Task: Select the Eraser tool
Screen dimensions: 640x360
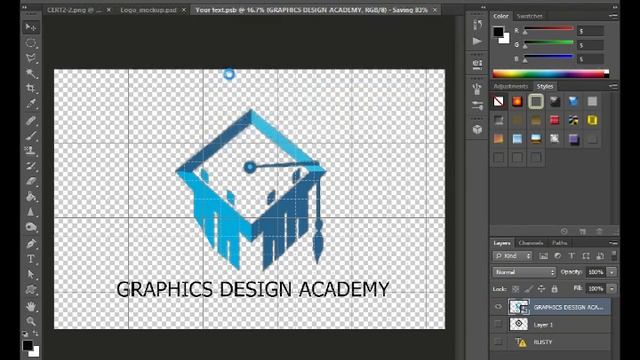Action: (x=31, y=181)
